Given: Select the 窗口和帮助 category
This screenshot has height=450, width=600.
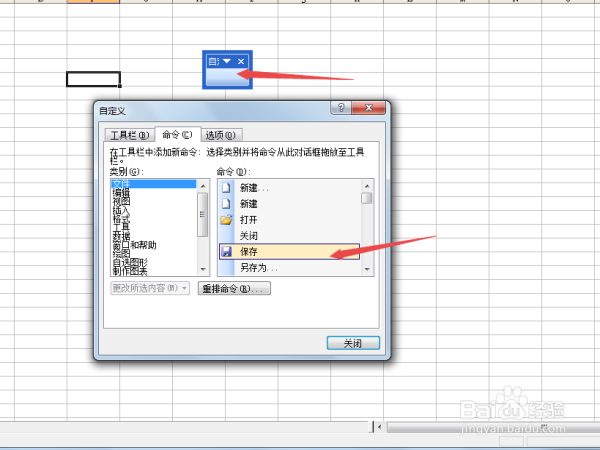Looking at the screenshot, I should pyautogui.click(x=153, y=245).
